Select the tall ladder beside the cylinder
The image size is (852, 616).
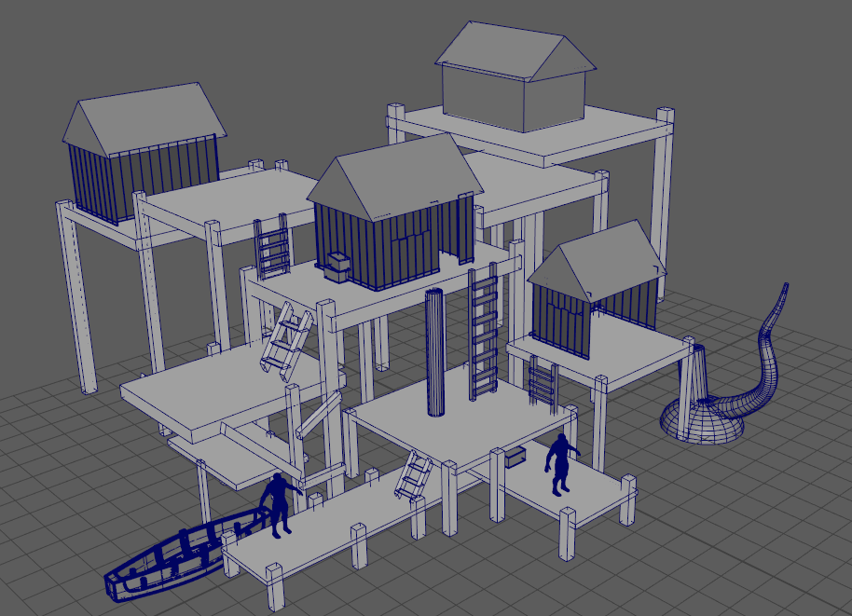(483, 332)
